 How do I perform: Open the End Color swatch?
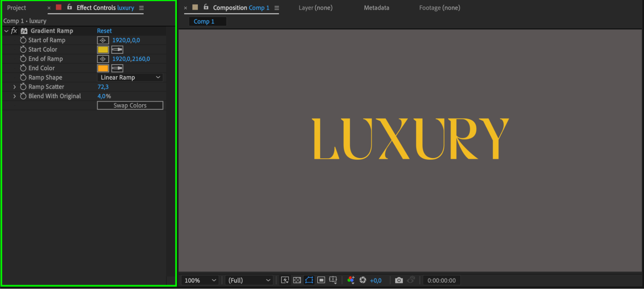coord(103,68)
